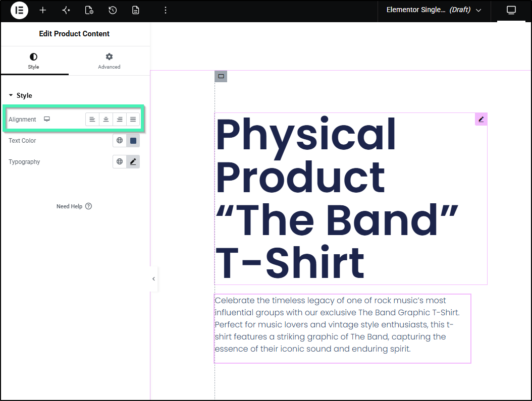The width and height of the screenshot is (532, 401).
Task: Open the revision history icon
Action: coord(113,10)
